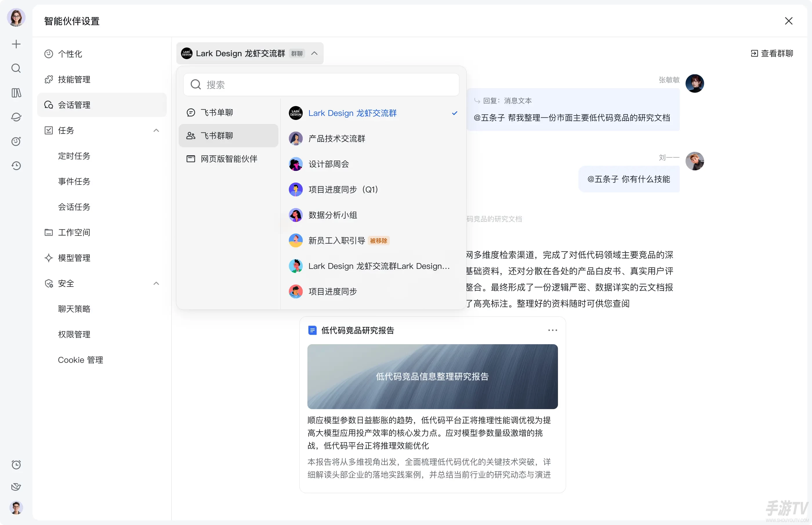Click the 数据分析小组 group avatar
The image size is (812, 525).
pyautogui.click(x=296, y=215)
